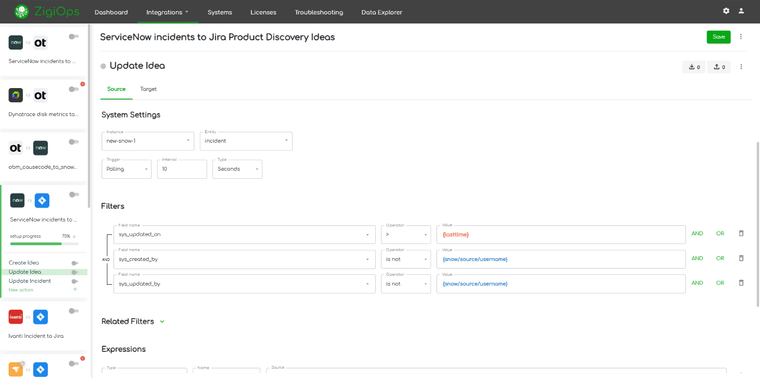Click the setup progress bar
The image size is (760, 378).
(45, 243)
